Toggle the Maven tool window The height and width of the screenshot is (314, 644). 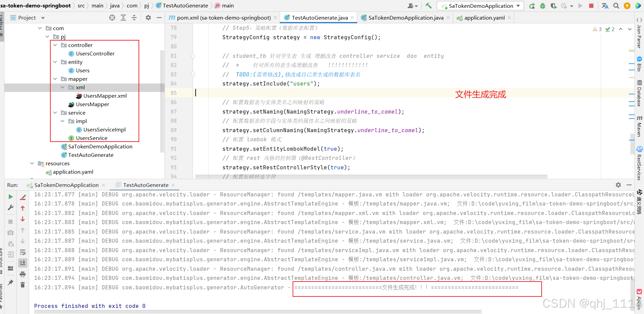(x=639, y=126)
